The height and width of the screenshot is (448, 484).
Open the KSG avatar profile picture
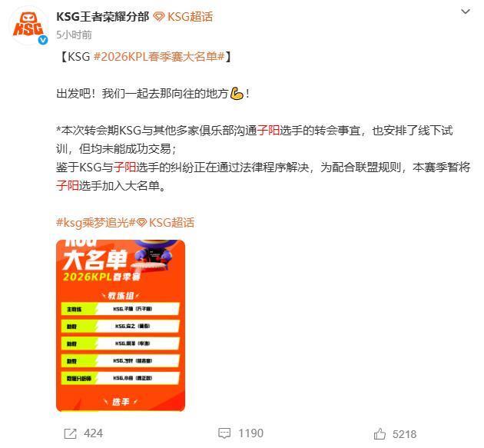(x=29, y=26)
